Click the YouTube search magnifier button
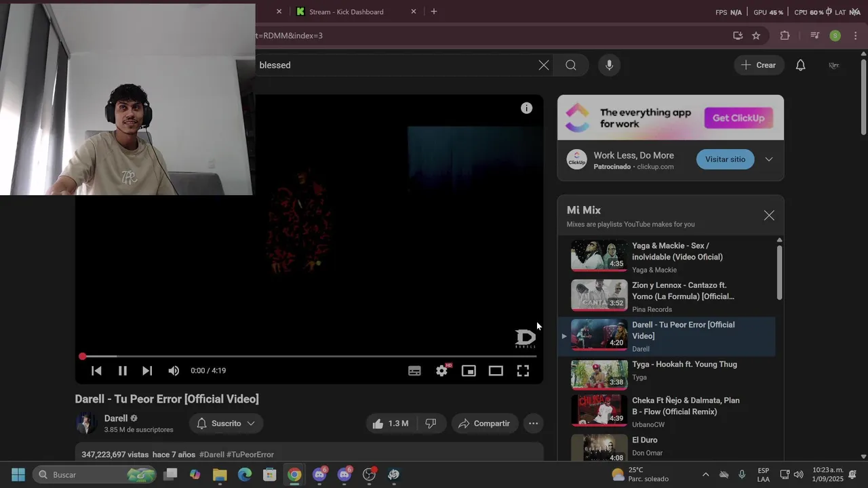868x488 pixels. [x=571, y=65]
